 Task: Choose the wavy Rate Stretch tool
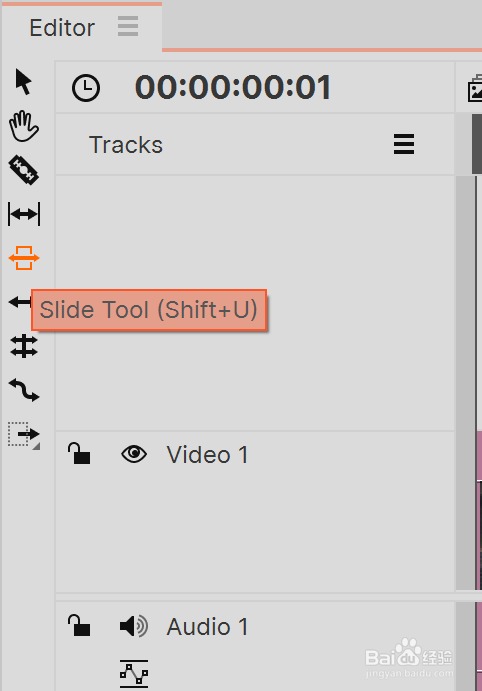click(x=24, y=390)
